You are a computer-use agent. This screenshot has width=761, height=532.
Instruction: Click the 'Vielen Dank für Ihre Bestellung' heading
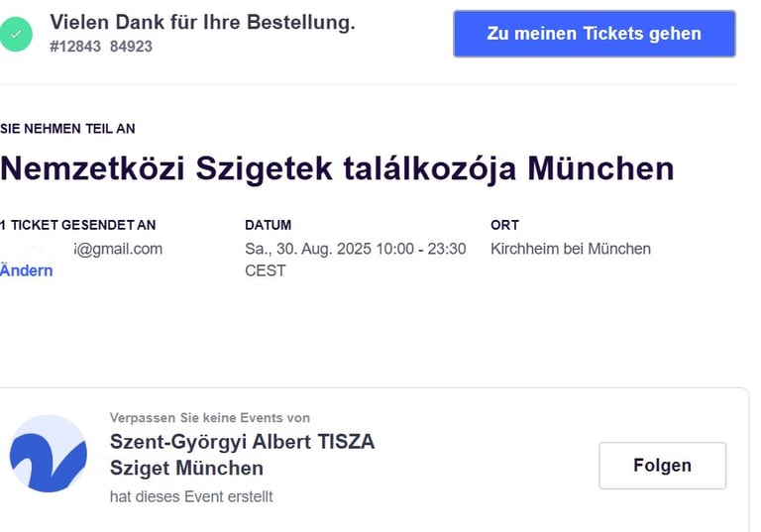(x=202, y=23)
